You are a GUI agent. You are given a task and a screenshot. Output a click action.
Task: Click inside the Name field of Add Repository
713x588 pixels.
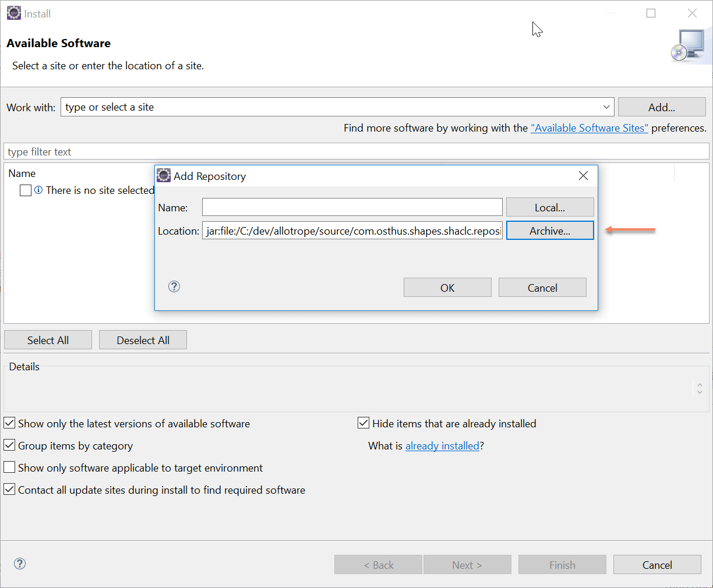click(x=352, y=207)
